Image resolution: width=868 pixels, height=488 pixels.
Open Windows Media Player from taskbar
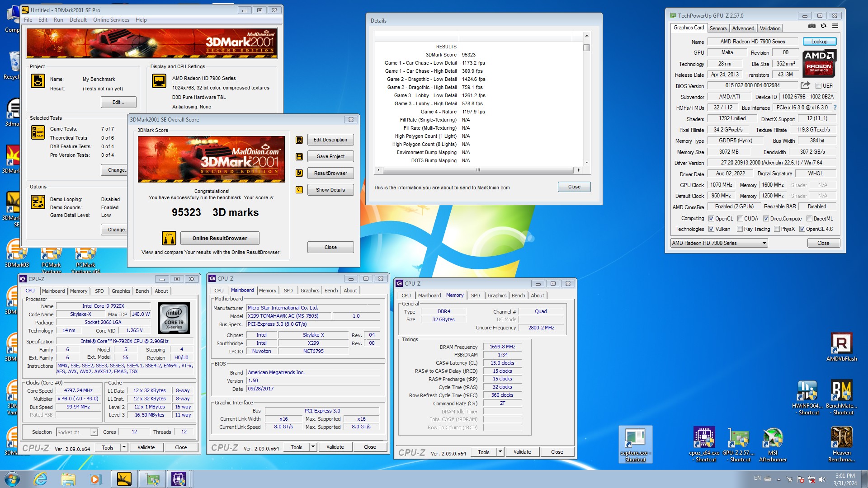(95, 479)
